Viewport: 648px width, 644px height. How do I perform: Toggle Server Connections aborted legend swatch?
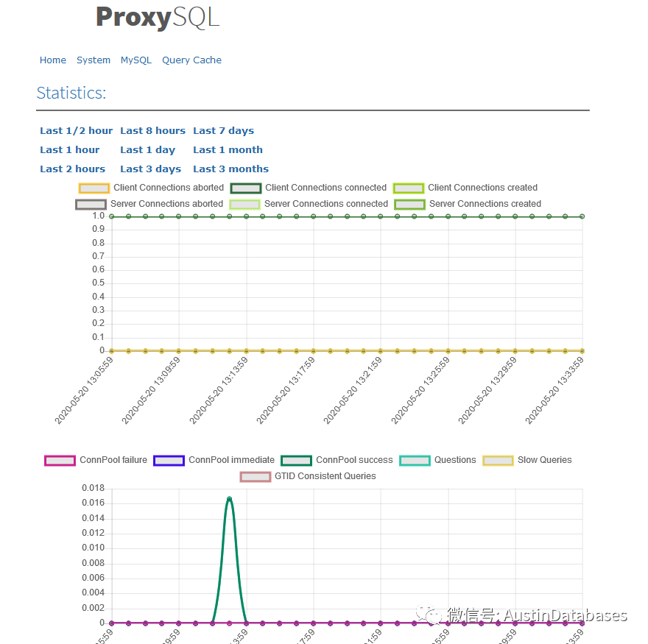[91, 205]
